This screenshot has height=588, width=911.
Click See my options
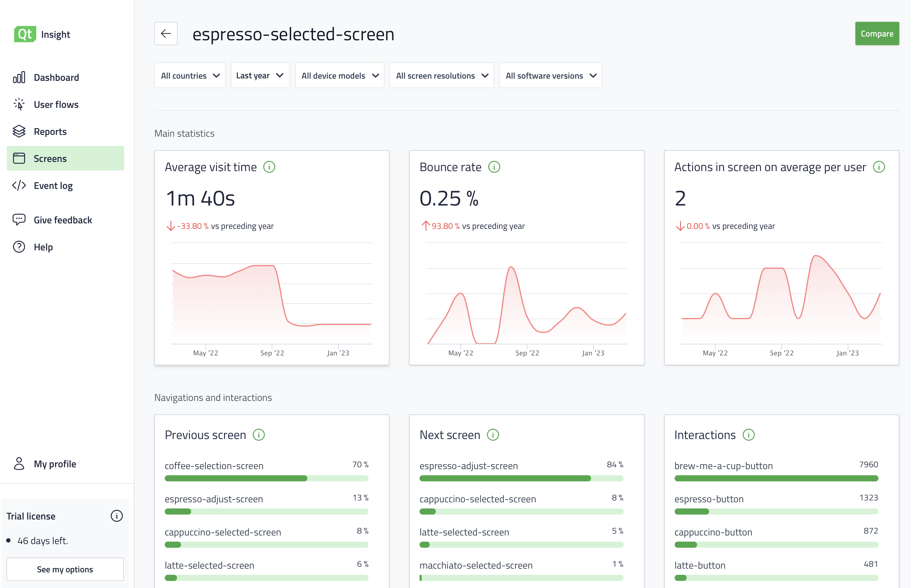[65, 569]
